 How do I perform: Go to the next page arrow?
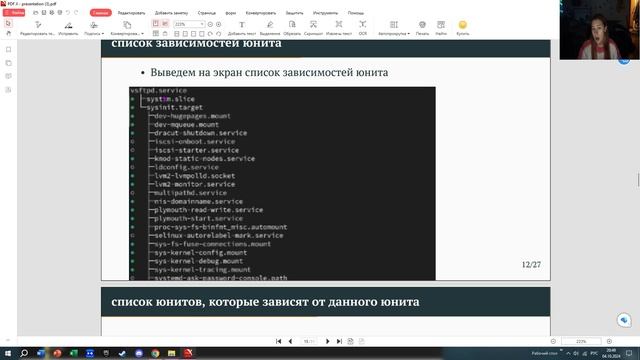[x=327, y=341]
